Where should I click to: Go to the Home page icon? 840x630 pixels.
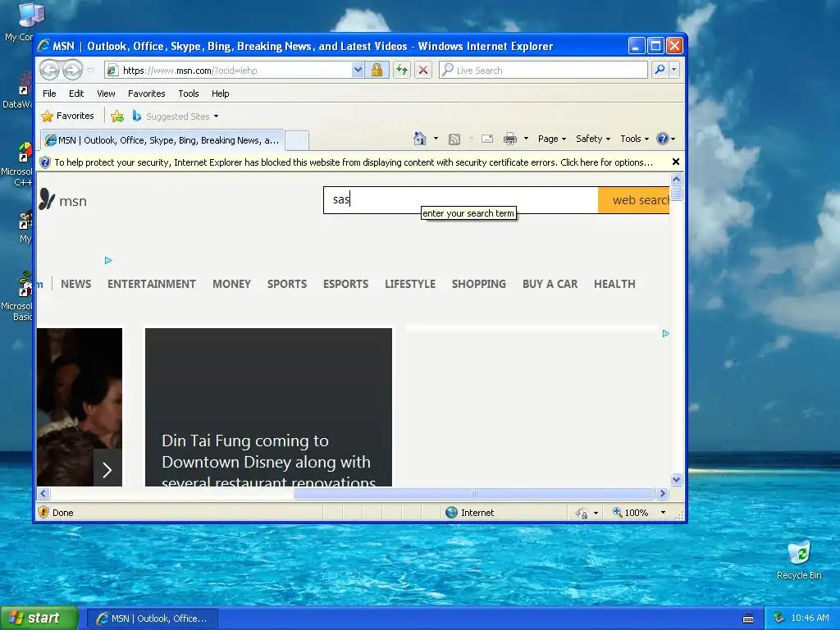click(x=419, y=139)
